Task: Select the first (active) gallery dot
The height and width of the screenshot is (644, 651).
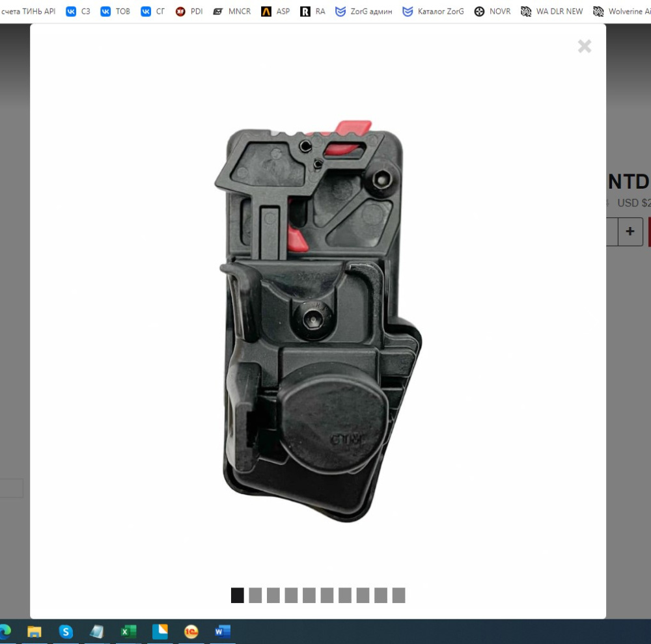Action: pos(238,595)
